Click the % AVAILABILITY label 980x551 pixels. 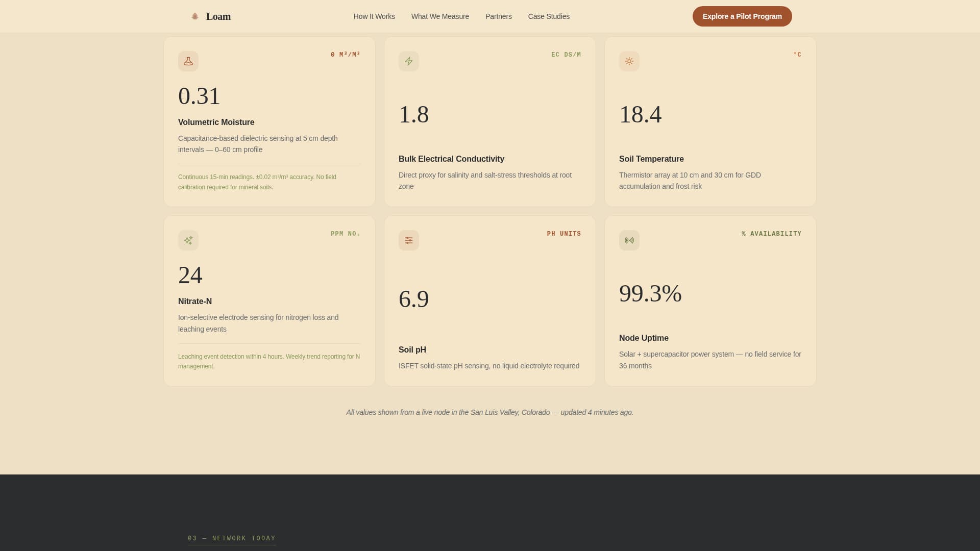pos(771,234)
